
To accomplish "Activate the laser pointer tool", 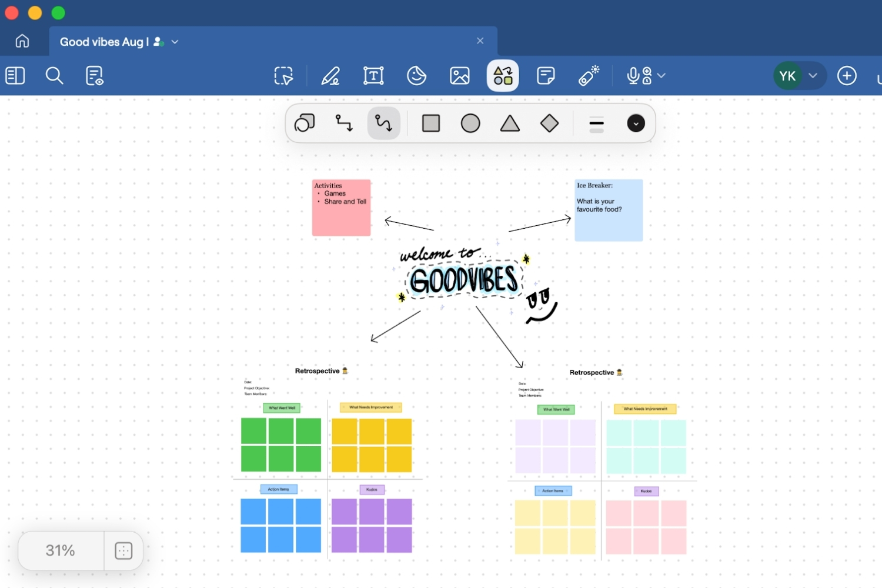I will pyautogui.click(x=589, y=76).
